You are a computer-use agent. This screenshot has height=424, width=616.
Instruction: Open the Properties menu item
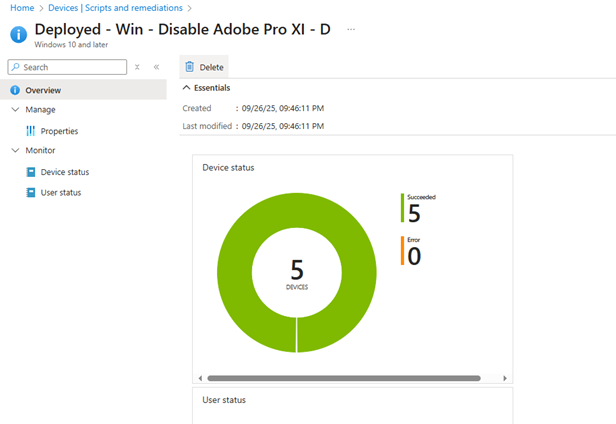[x=59, y=131]
